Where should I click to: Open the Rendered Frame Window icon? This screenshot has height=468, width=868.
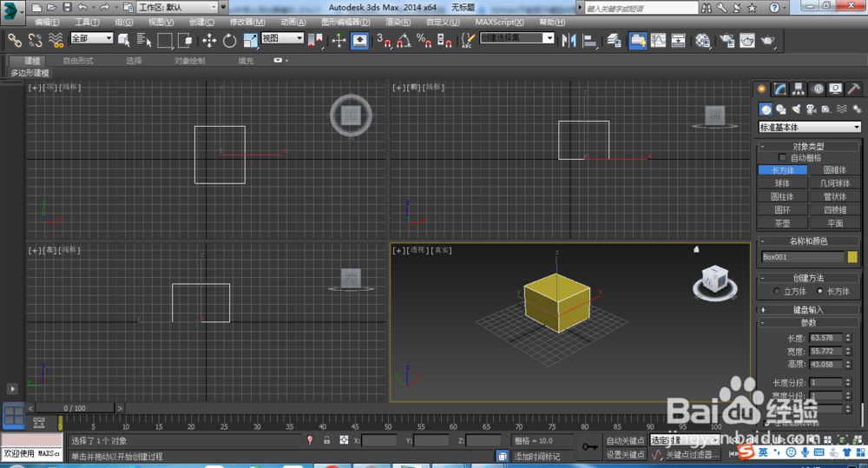747,41
